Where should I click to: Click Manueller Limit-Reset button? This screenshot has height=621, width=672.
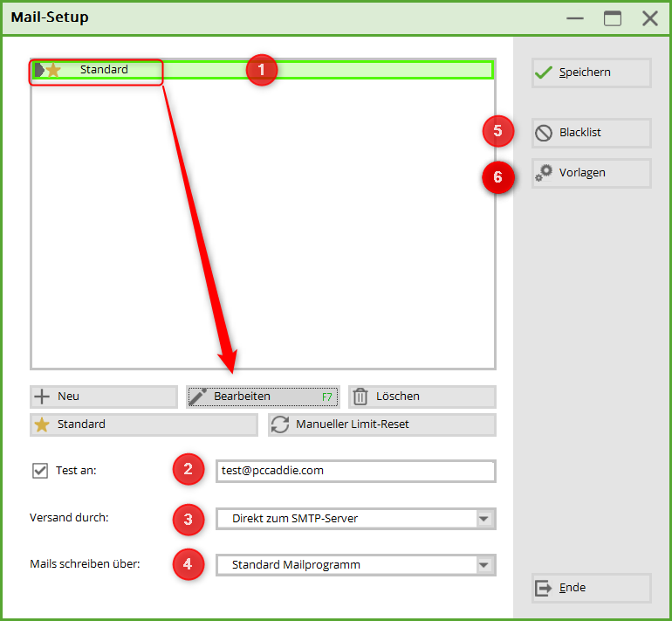pos(382,424)
